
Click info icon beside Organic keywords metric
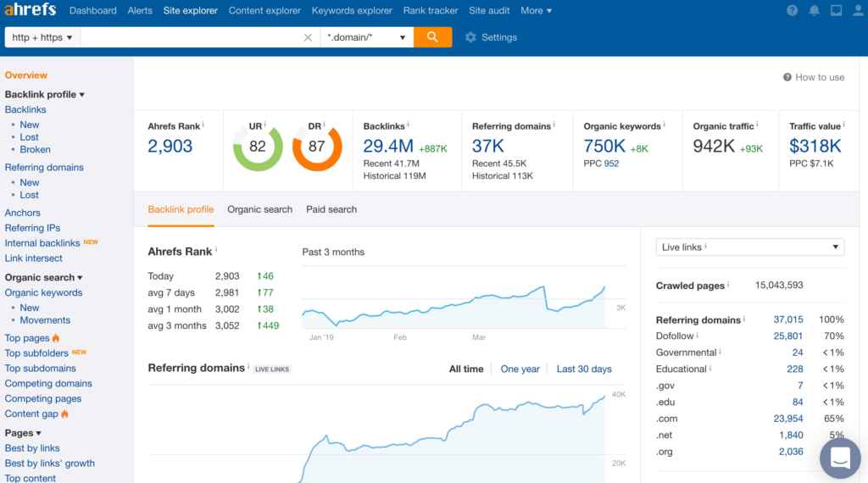pyautogui.click(x=665, y=124)
